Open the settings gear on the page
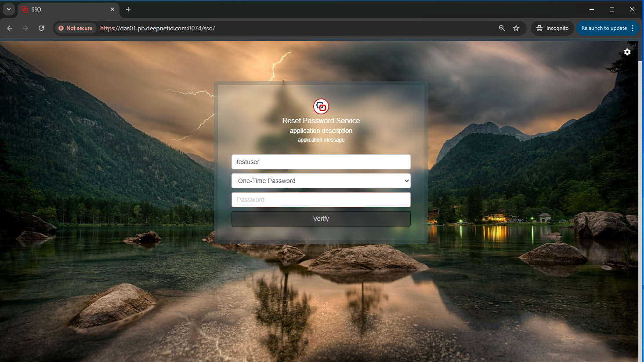This screenshot has width=644, height=362. click(627, 52)
